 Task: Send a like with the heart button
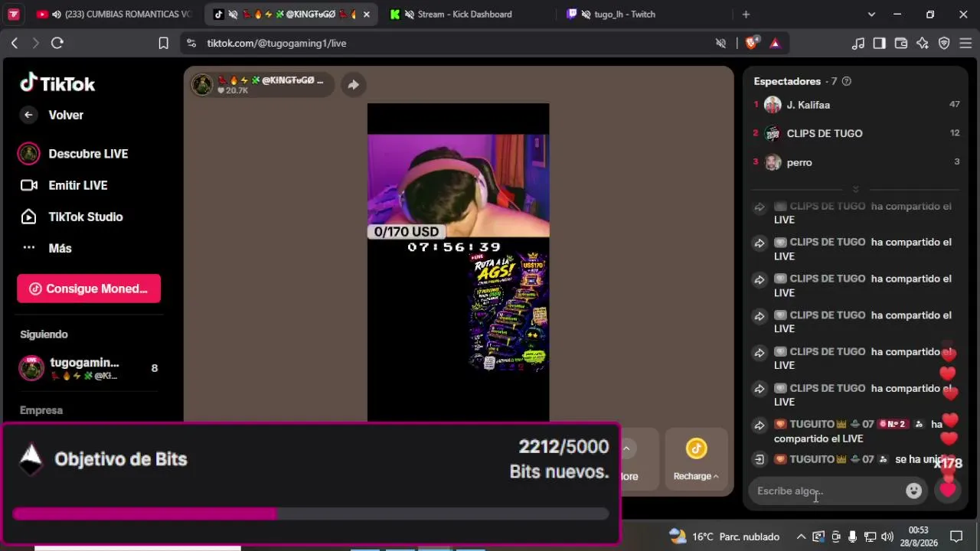(x=948, y=491)
